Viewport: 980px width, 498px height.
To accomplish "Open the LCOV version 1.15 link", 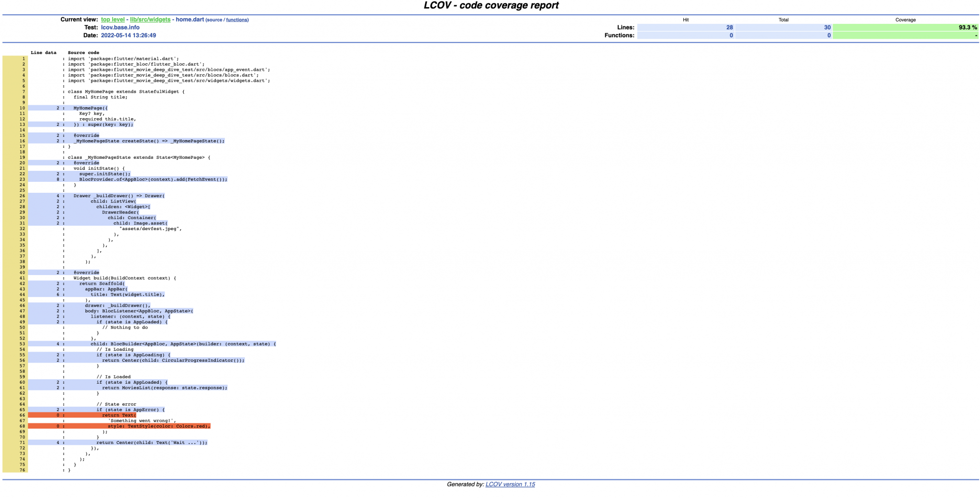I will 510,484.
